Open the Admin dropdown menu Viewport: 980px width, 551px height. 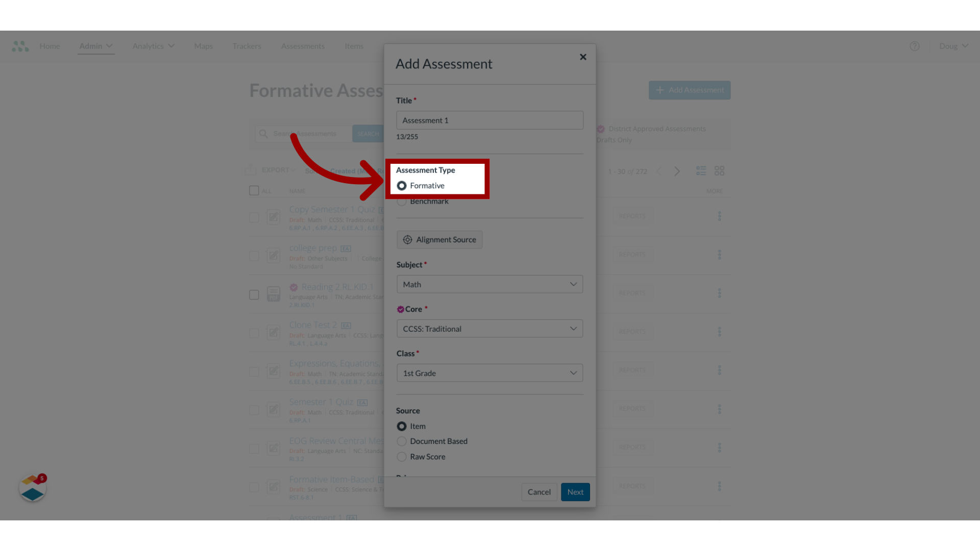95,46
